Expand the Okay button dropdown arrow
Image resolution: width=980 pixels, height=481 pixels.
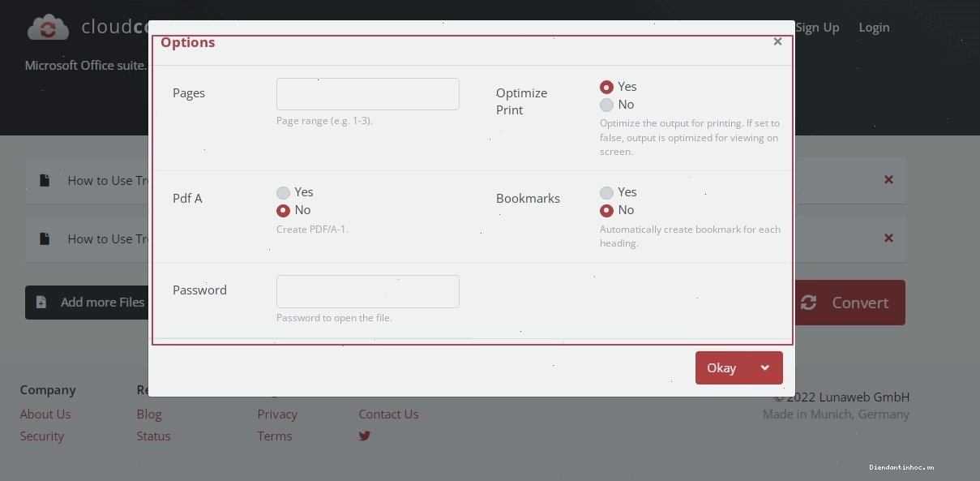765,367
